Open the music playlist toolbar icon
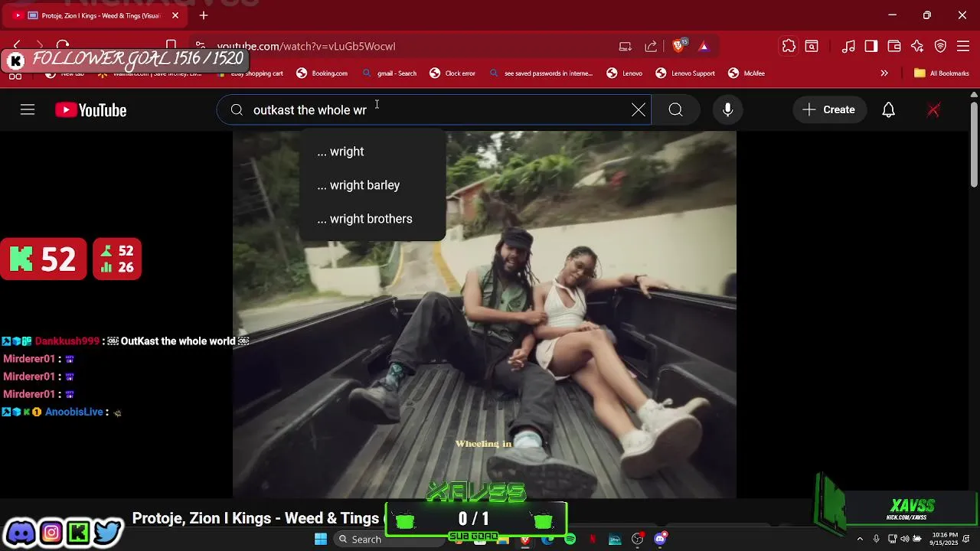The image size is (980, 551). (848, 46)
